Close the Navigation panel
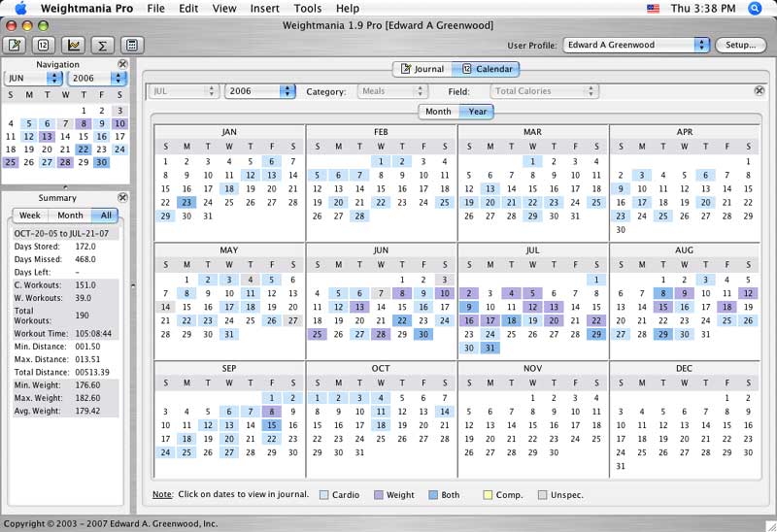 tap(122, 64)
